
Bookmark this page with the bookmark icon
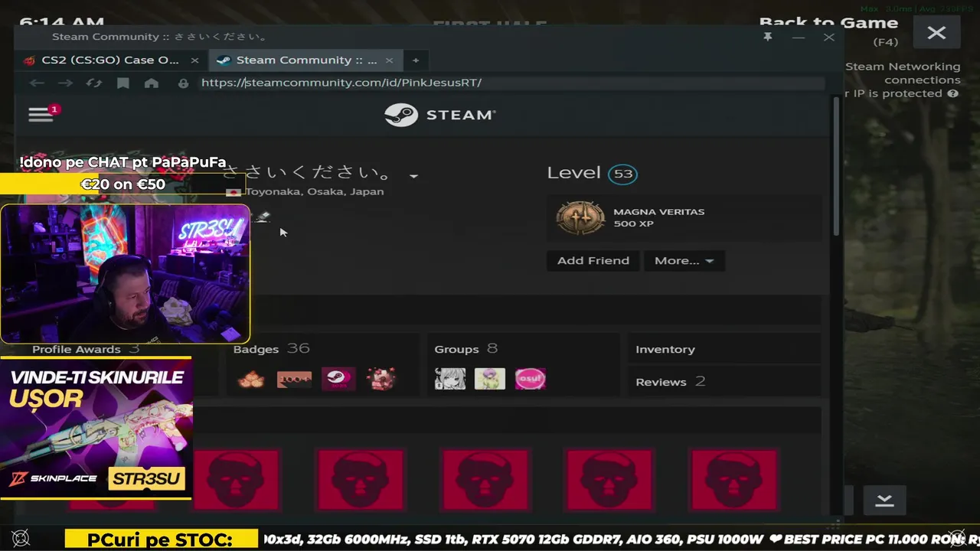coord(123,83)
